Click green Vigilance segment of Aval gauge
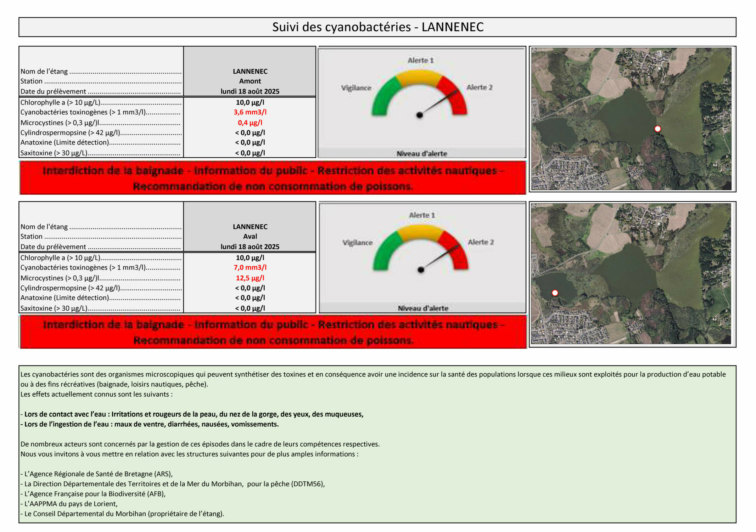Viewport: 756px width, 532px height. pos(385,250)
